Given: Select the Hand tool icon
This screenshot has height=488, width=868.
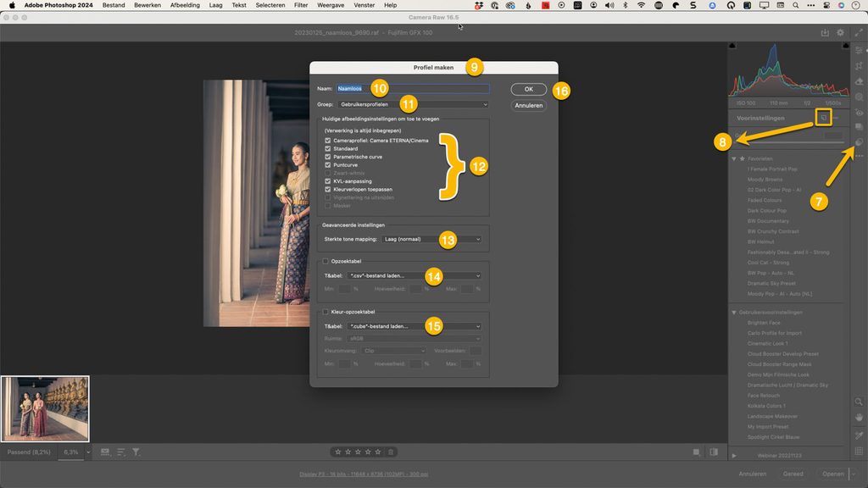Looking at the screenshot, I should click(x=859, y=417).
